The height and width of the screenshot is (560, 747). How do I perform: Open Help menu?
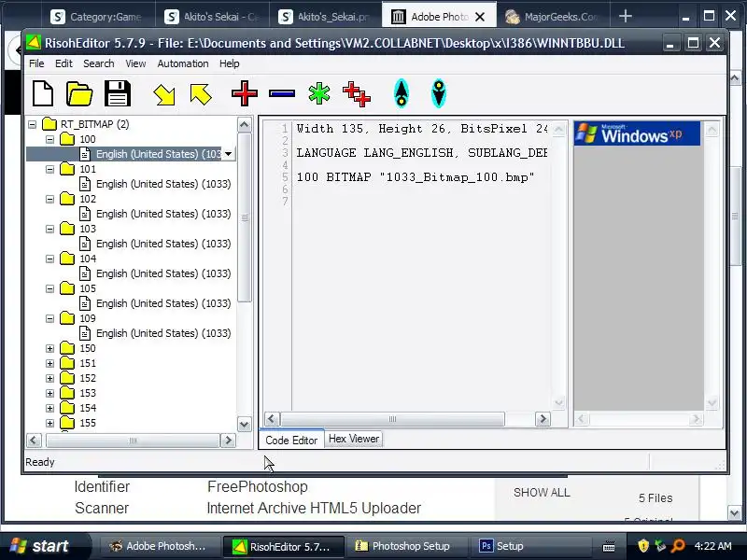[x=229, y=63]
